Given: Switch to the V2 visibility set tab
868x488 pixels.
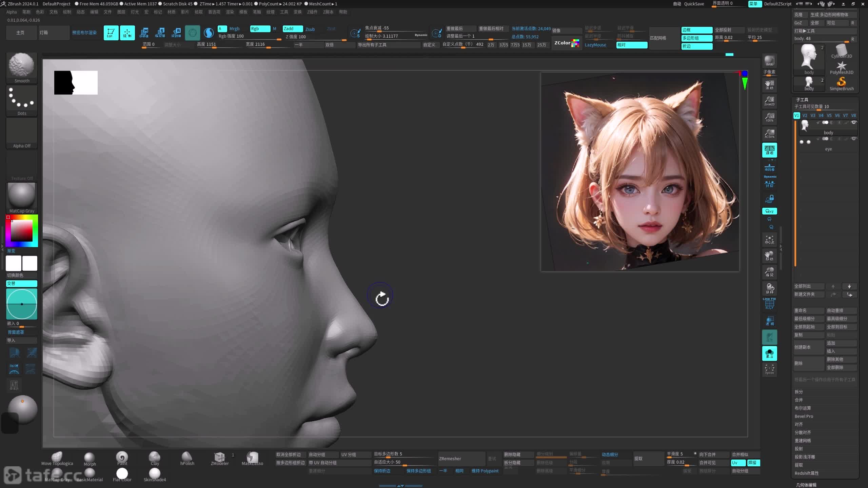Looking at the screenshot, I should [805, 116].
